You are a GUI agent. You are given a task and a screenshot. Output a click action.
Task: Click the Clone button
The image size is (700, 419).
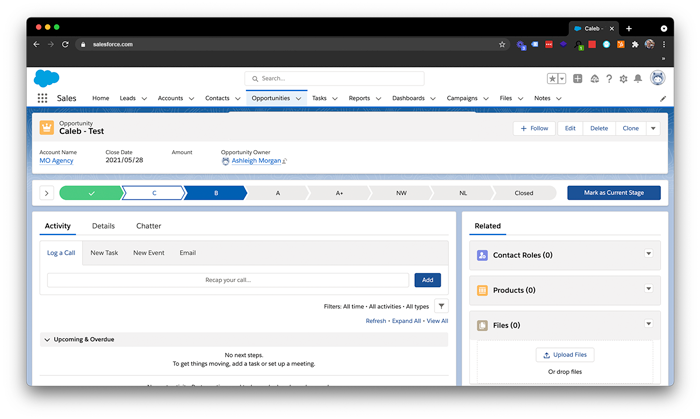point(631,129)
